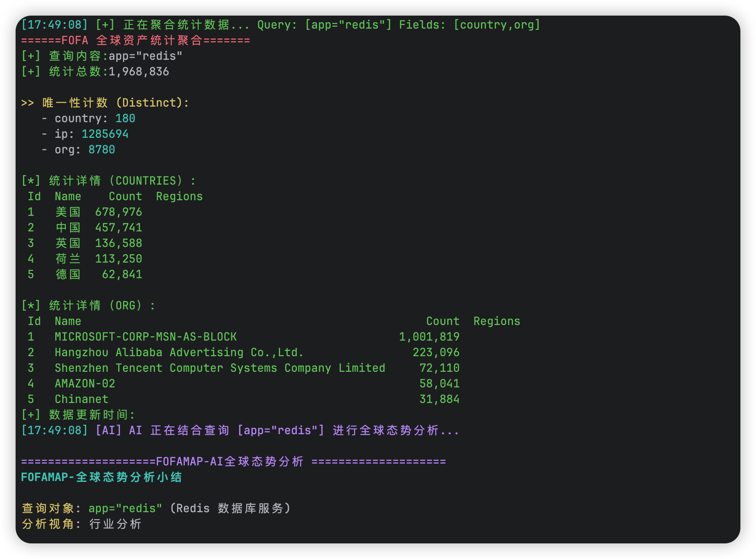This screenshot has width=756, height=559.
Task: Click the 数据更新时间 line
Action: (78, 415)
